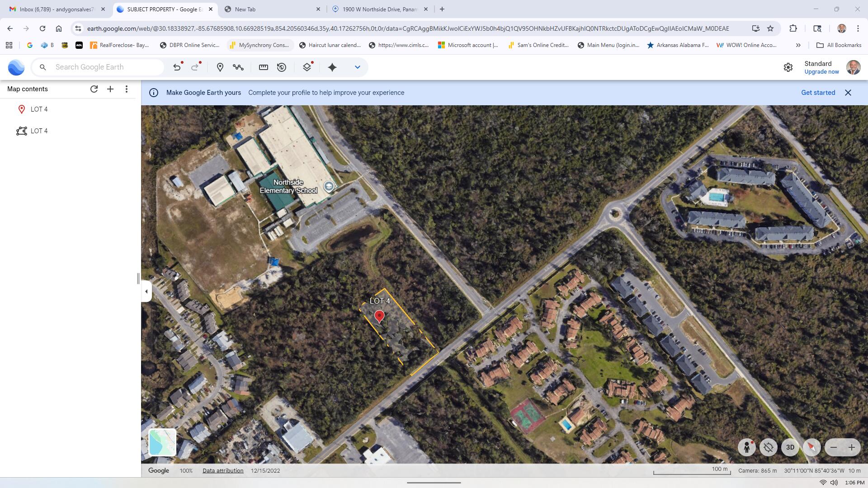Click Get started in profile banner
This screenshot has width=868, height=488.
[818, 93]
